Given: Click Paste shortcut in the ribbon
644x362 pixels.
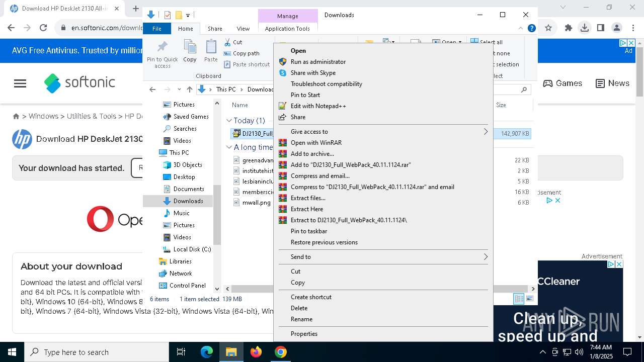Looking at the screenshot, I should click(247, 64).
